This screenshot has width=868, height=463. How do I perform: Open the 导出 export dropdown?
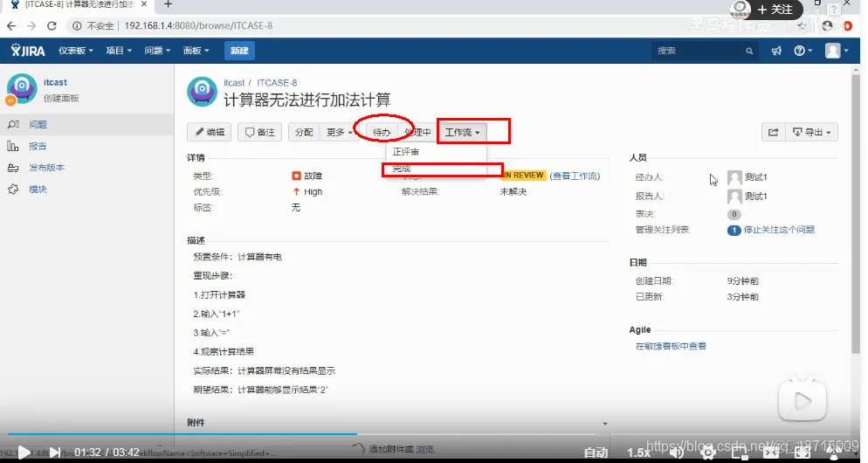point(811,132)
